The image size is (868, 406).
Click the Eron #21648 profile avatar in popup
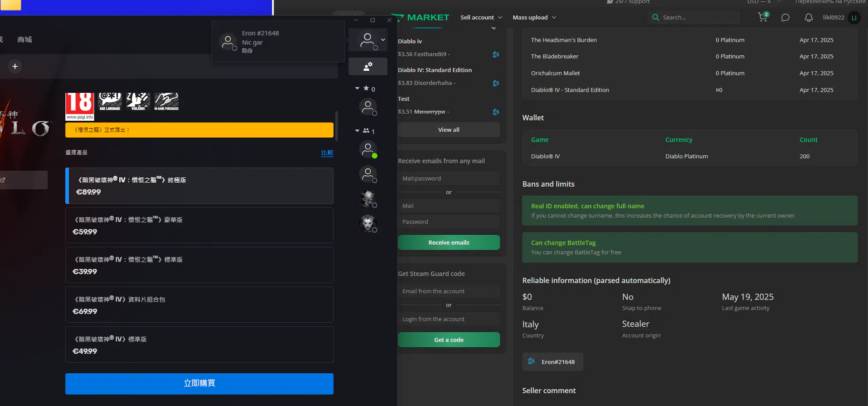coord(228,42)
